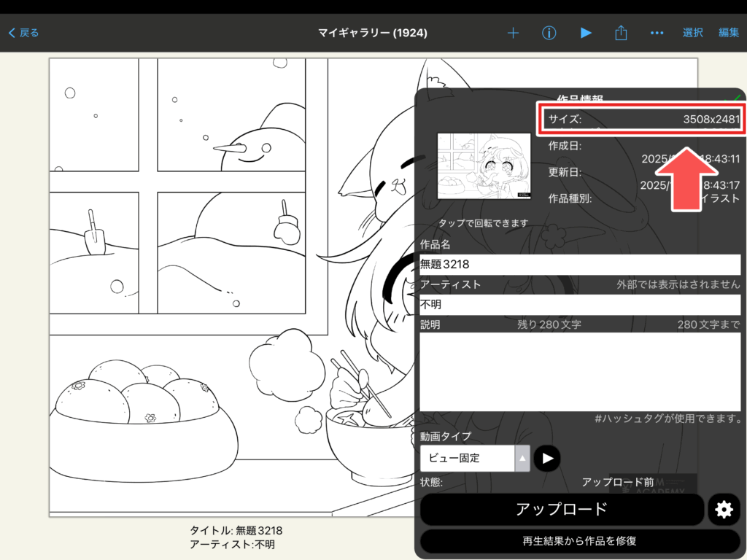
Task: Open the three-dot more options menu
Action: pyautogui.click(x=657, y=33)
